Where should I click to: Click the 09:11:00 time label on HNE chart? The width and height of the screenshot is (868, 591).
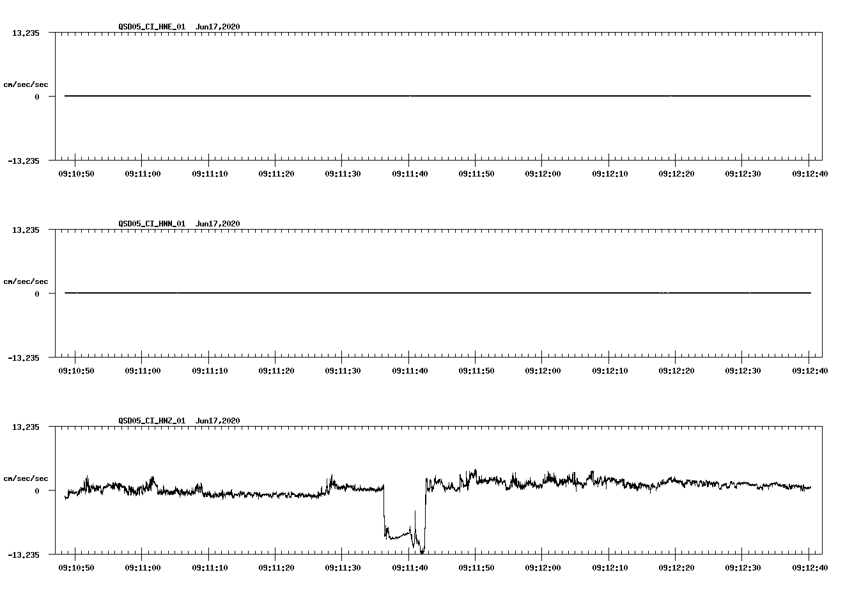point(143,173)
